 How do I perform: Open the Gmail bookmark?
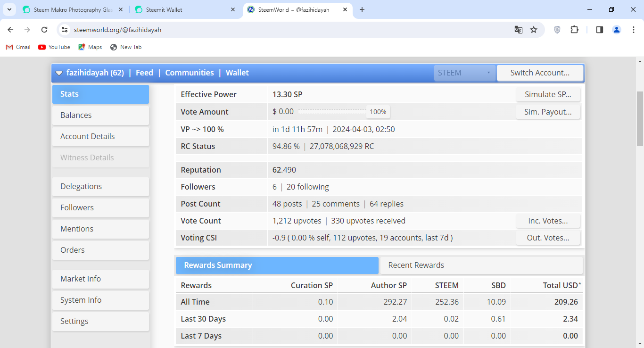(18, 47)
